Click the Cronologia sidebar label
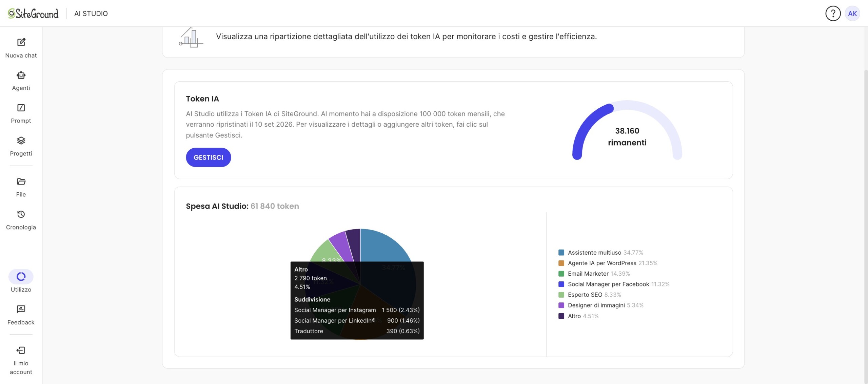The width and height of the screenshot is (868, 384). click(21, 227)
